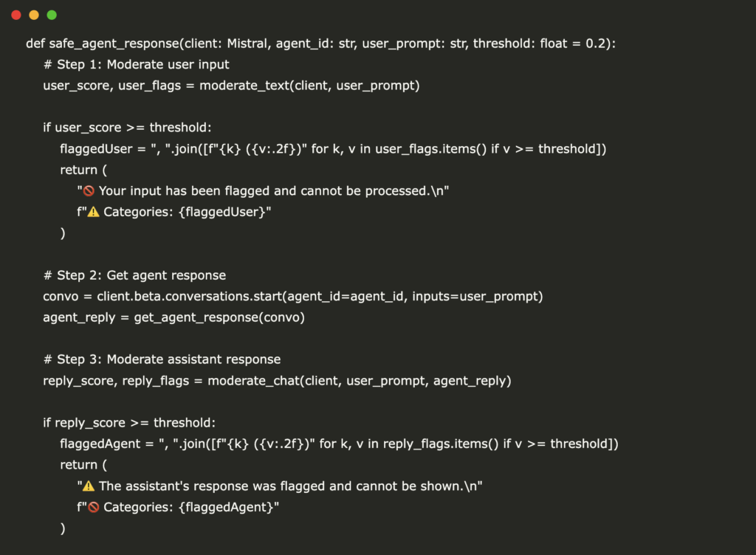Viewport: 756px width, 555px height.
Task: Click the '# Step 3: Moderate assistant response' comment
Action: coord(162,359)
